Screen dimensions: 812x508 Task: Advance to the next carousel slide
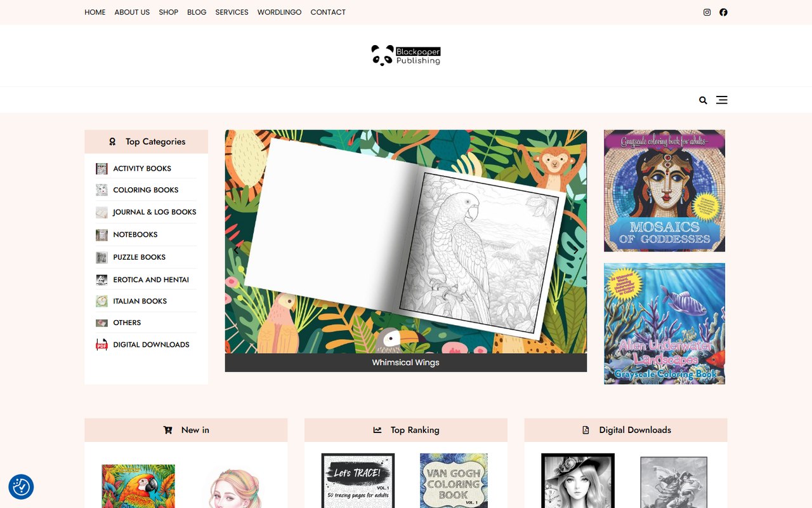coord(575,250)
